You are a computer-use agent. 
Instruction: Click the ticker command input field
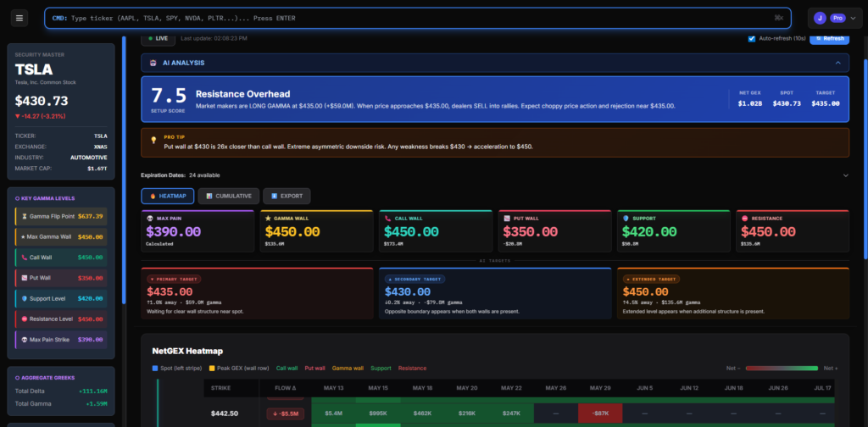pos(418,19)
